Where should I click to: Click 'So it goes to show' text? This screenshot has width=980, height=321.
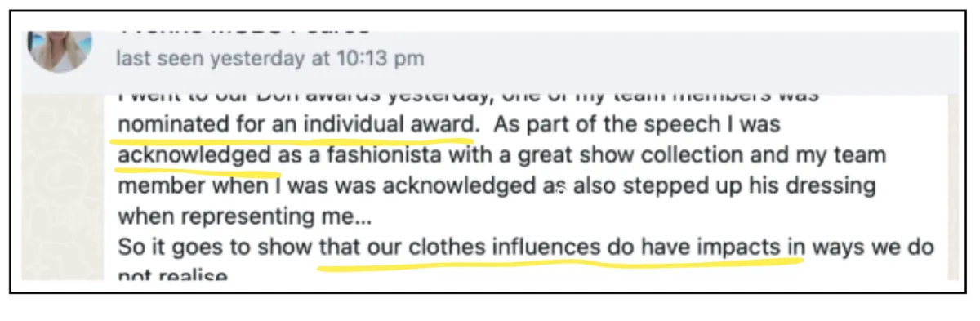click(216, 247)
